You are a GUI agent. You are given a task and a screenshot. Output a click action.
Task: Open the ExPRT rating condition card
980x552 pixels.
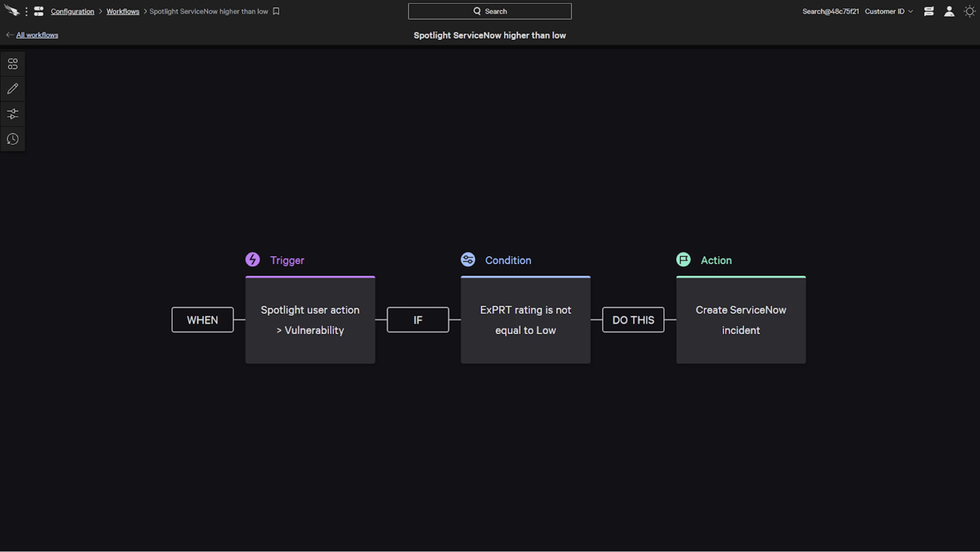coord(525,320)
